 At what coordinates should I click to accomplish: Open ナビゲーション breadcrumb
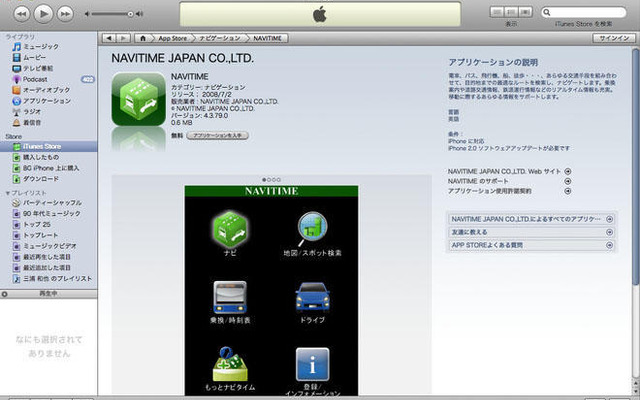click(220, 38)
